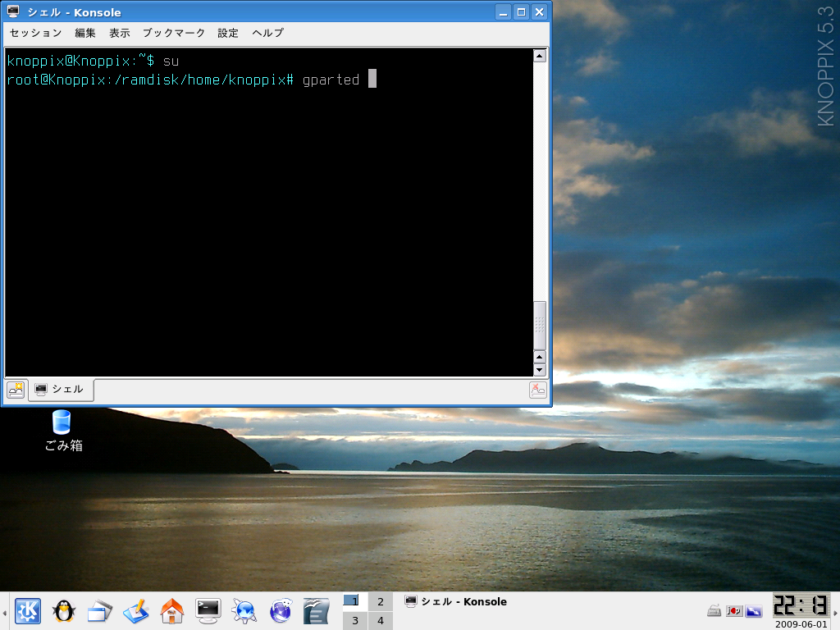The height and width of the screenshot is (630, 840).
Task: Open the Home folder icon
Action: tap(172, 611)
